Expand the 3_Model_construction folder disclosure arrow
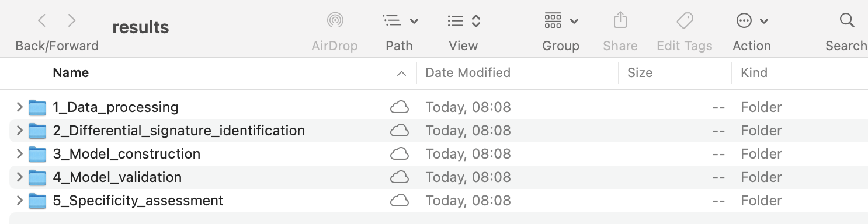868x224 pixels. coord(19,154)
